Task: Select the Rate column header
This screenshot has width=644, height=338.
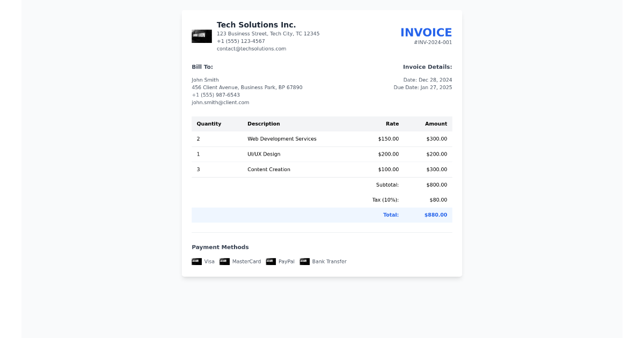Action: pos(392,123)
